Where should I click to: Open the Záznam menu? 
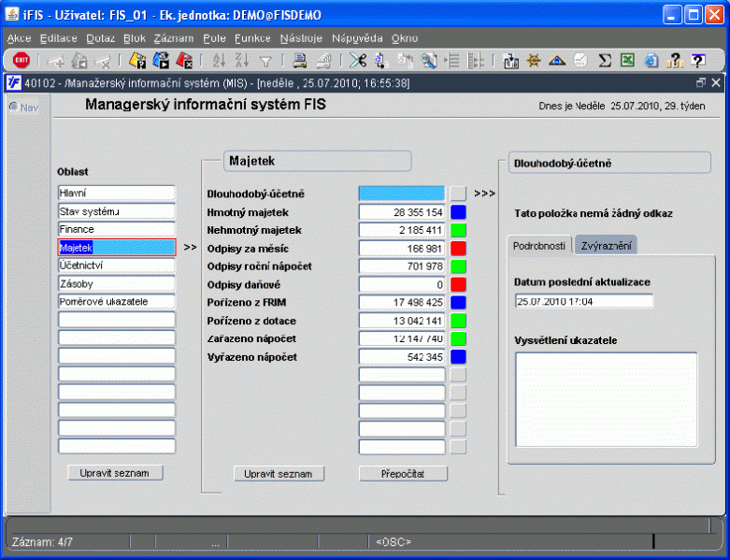(174, 38)
